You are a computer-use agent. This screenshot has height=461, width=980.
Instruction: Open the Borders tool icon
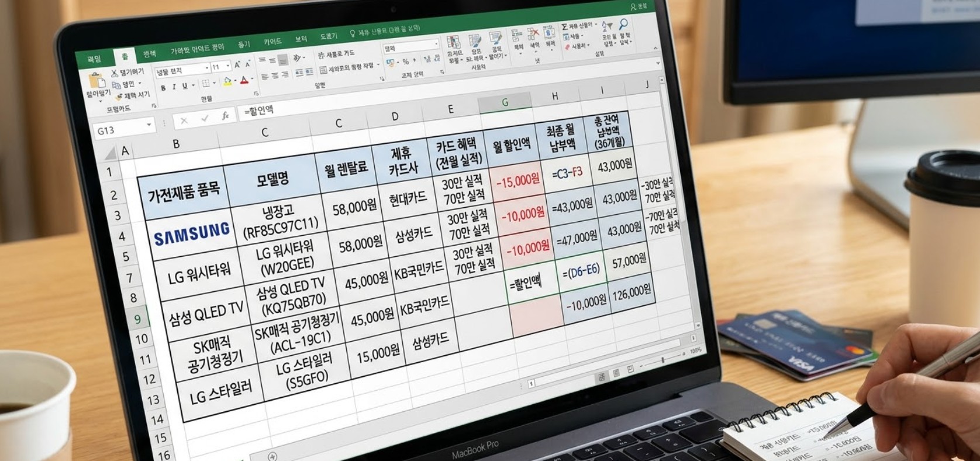206,83
